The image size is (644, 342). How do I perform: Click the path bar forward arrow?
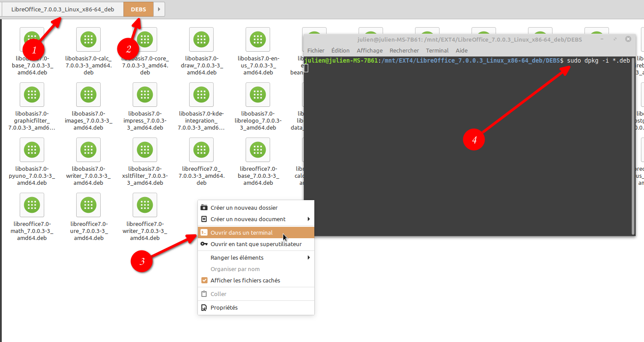point(159,9)
